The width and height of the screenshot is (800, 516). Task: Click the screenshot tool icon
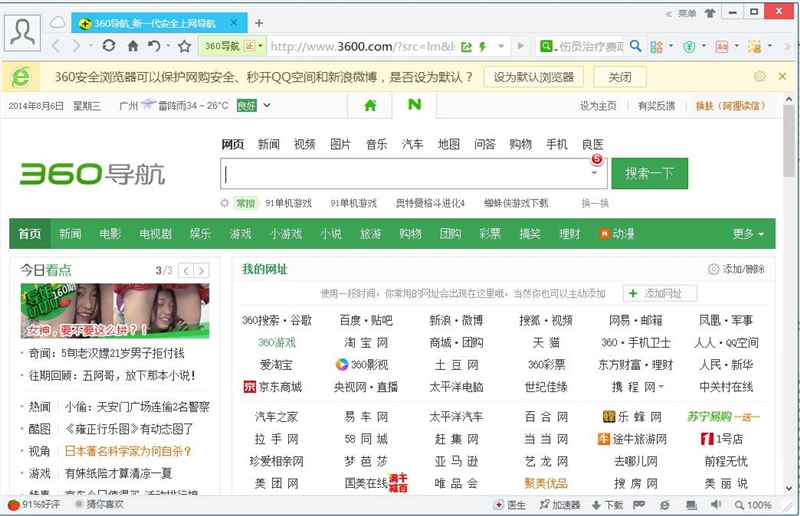tap(755, 47)
